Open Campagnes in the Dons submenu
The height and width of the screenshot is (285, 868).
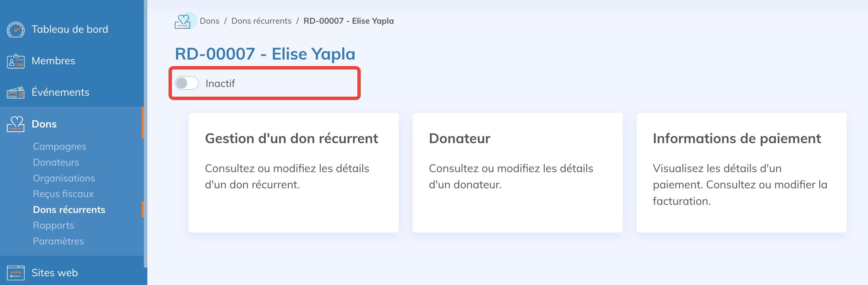pos(59,146)
